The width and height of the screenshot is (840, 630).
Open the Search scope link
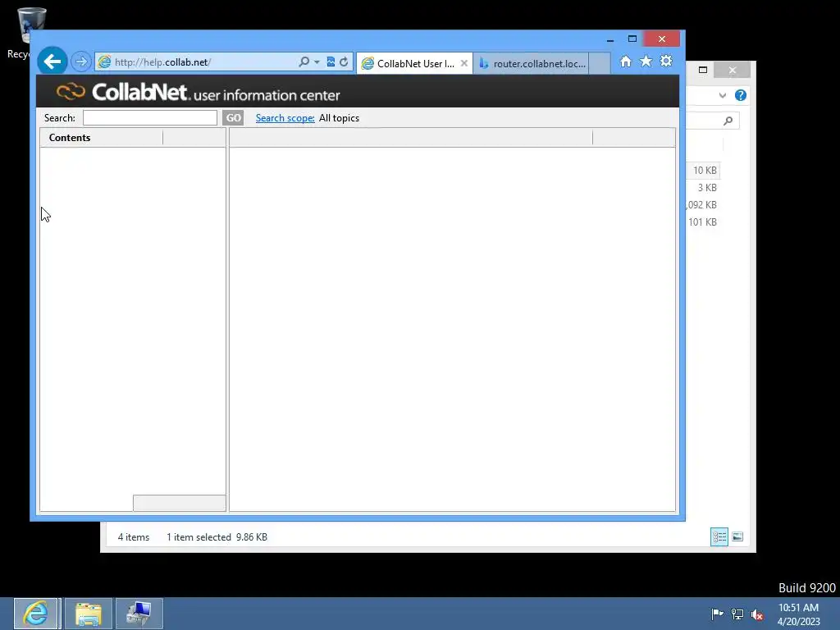coord(285,118)
